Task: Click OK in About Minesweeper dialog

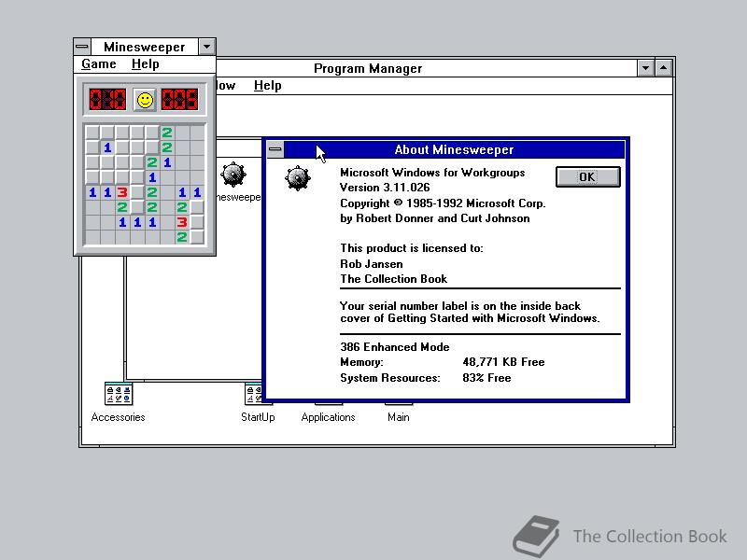Action: click(x=588, y=176)
